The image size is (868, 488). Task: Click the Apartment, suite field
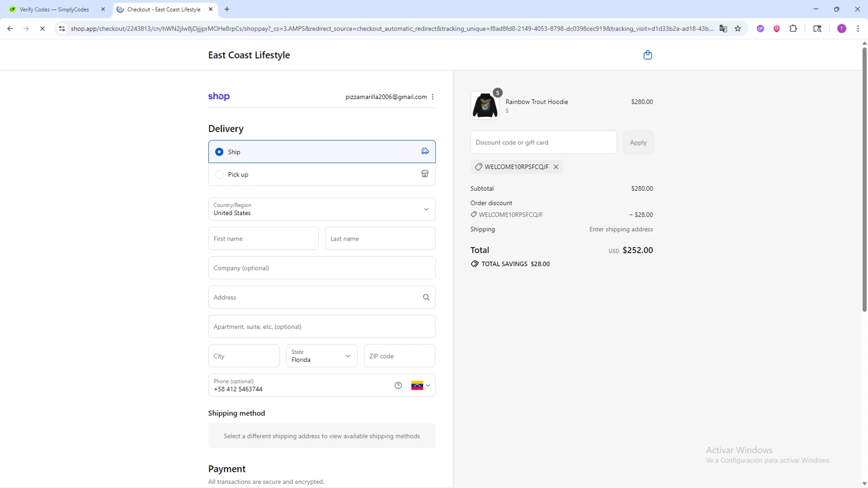tap(322, 327)
